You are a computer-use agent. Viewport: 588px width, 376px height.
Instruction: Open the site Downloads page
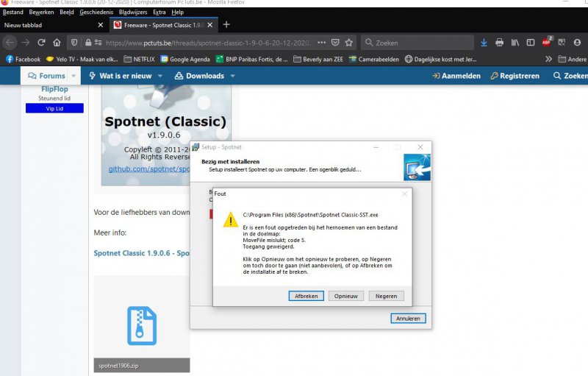[199, 76]
